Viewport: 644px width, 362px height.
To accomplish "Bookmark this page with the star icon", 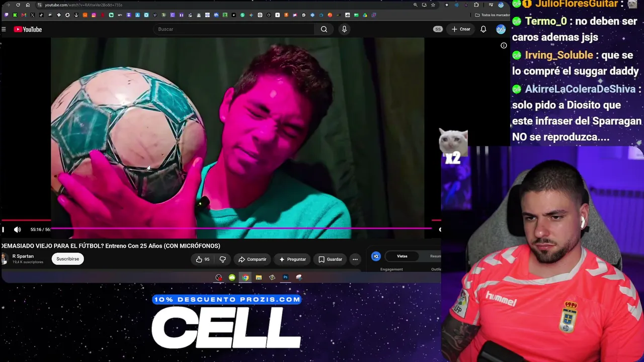I will click(x=433, y=5).
